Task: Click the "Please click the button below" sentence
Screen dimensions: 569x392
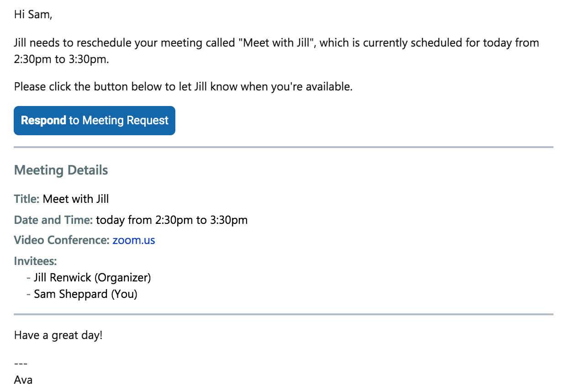Action: 183,87
